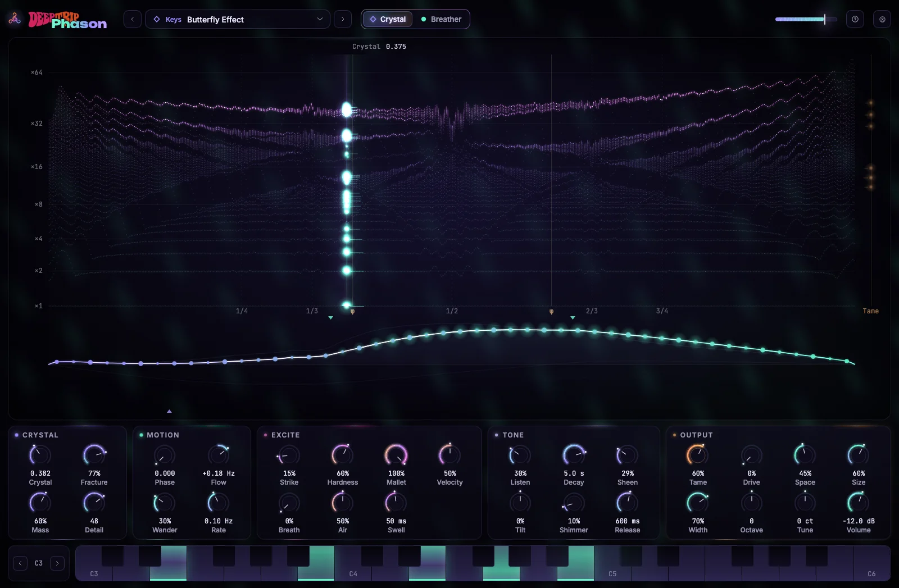
Task: Click the Space knob at 45%
Action: pyautogui.click(x=805, y=455)
